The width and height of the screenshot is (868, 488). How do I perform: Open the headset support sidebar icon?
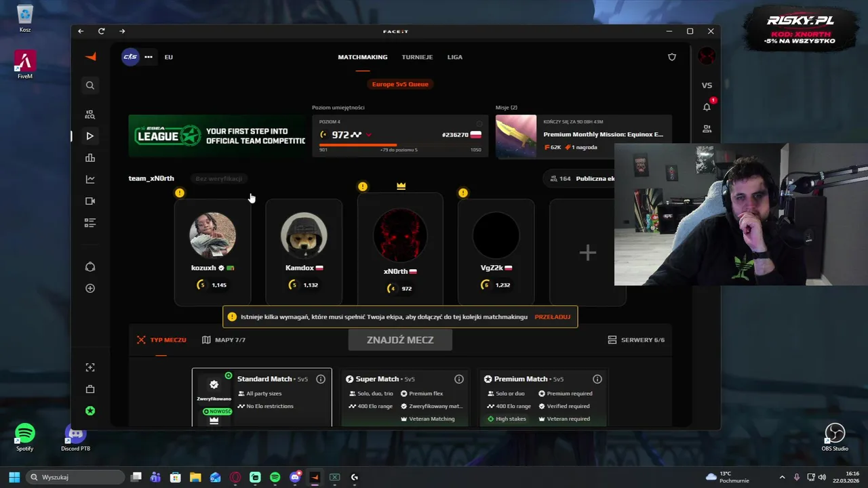(x=90, y=267)
